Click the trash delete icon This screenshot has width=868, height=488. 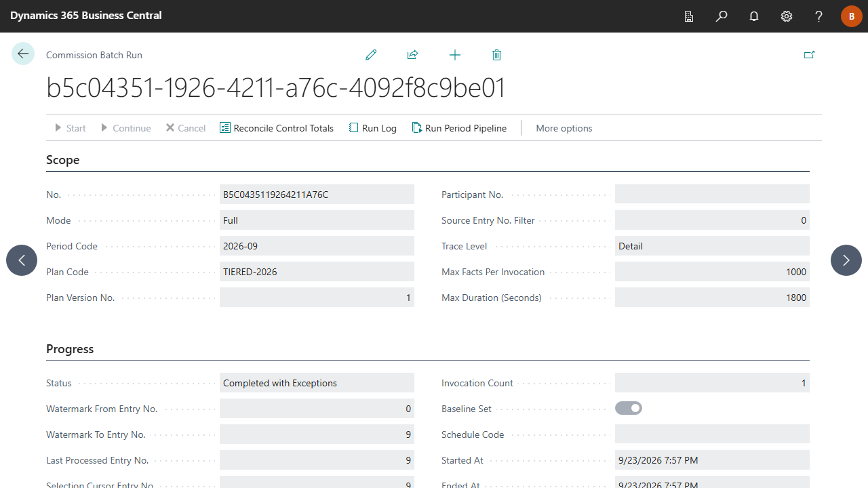496,55
